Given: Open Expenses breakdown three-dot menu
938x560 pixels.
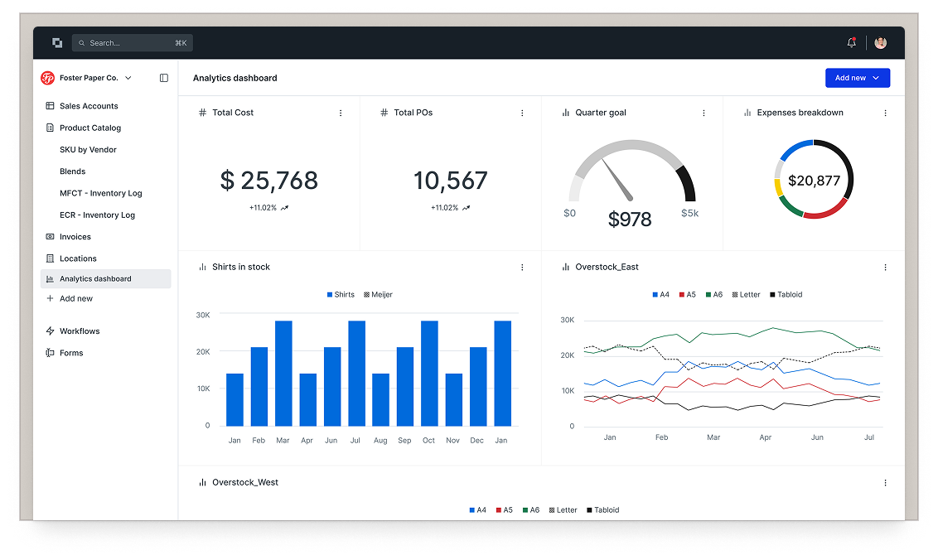Looking at the screenshot, I should click(x=885, y=113).
